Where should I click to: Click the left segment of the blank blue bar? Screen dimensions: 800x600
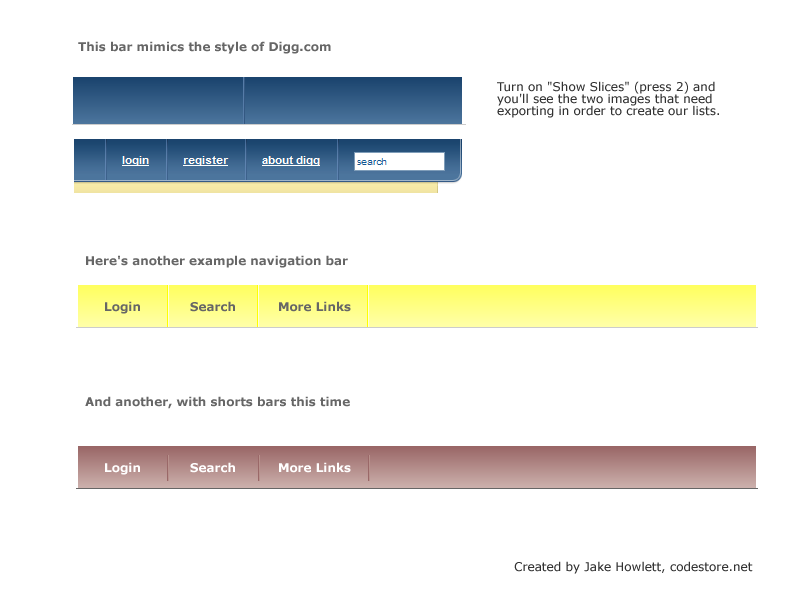pos(158,101)
